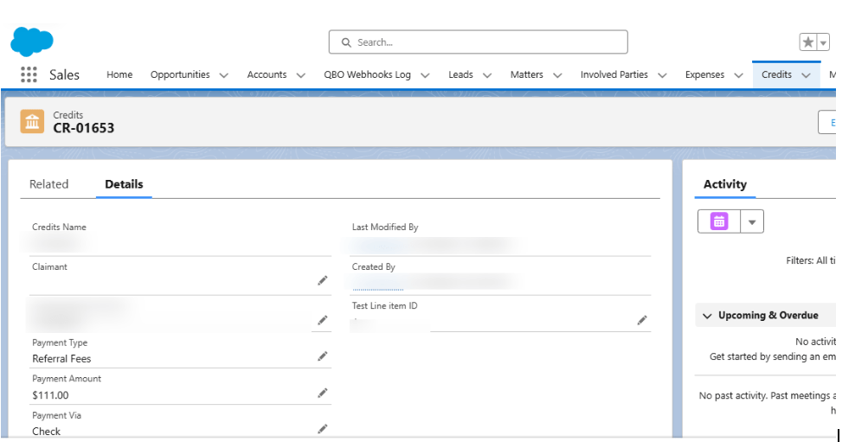
Task: Edit the Payment Amount pencil icon
Action: coord(322,393)
